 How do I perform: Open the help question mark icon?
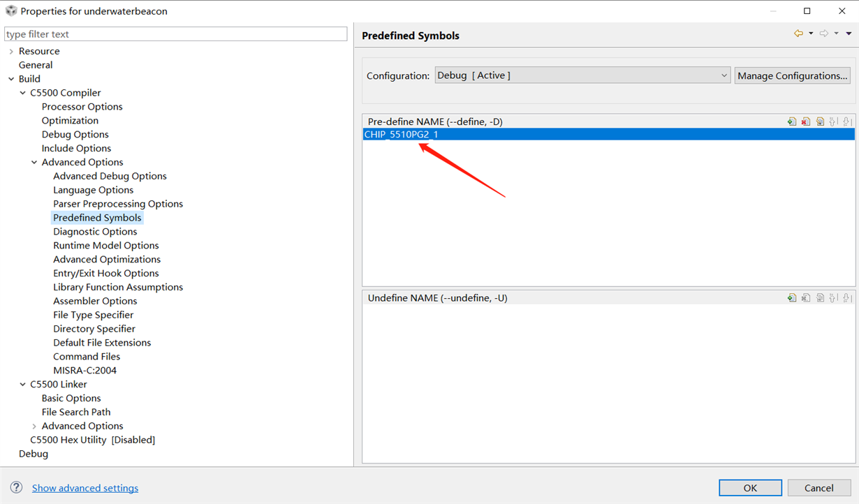[x=17, y=488]
